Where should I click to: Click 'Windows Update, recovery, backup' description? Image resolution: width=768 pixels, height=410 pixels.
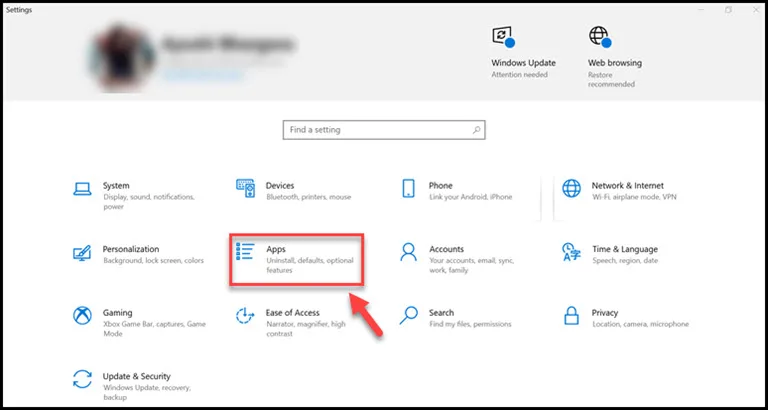[x=146, y=392]
